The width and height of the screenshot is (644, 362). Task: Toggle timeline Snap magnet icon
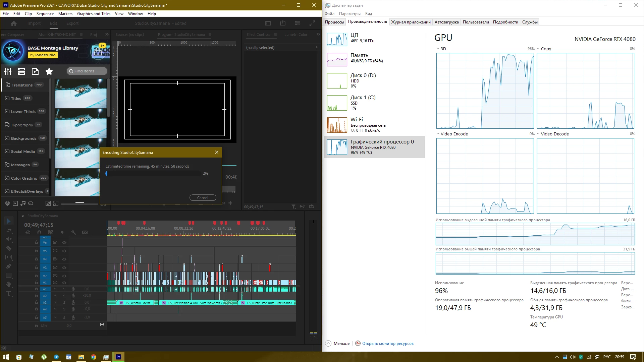click(x=39, y=232)
